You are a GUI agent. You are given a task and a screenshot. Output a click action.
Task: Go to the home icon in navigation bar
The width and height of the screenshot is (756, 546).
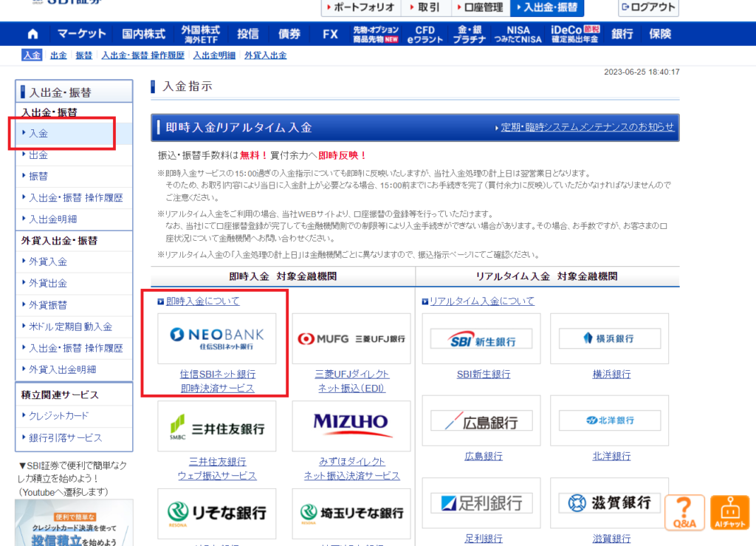[x=32, y=34]
